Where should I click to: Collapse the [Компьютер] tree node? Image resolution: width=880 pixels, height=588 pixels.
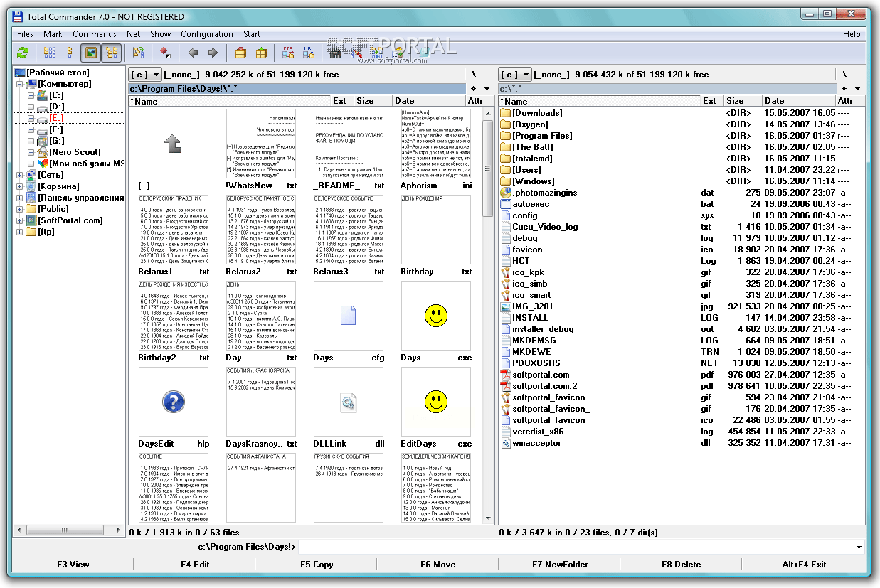pyautogui.click(x=20, y=84)
